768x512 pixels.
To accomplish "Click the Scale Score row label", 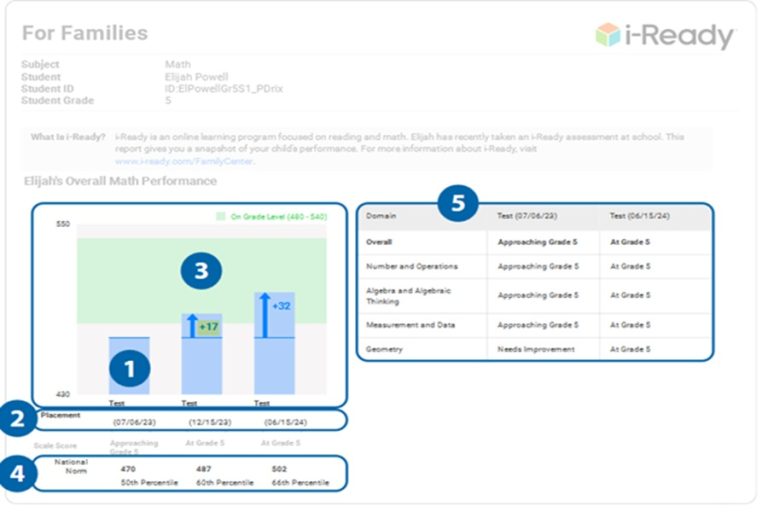I will tap(55, 445).
